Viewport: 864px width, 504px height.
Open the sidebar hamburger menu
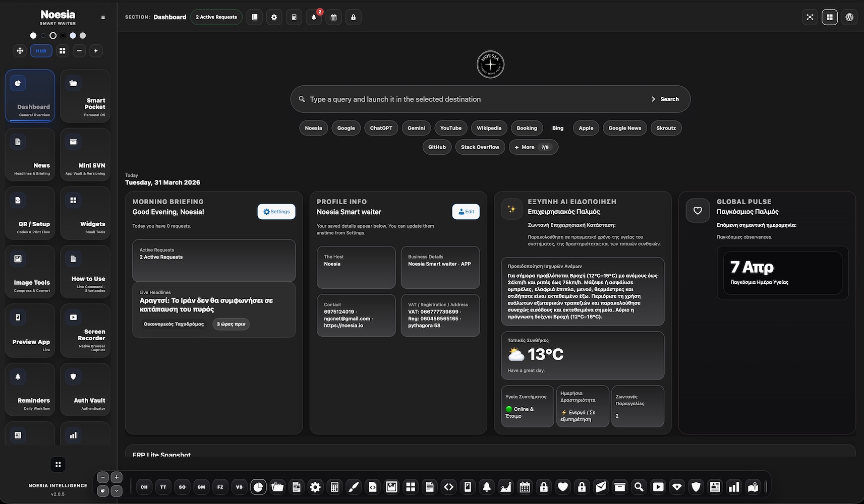(103, 18)
